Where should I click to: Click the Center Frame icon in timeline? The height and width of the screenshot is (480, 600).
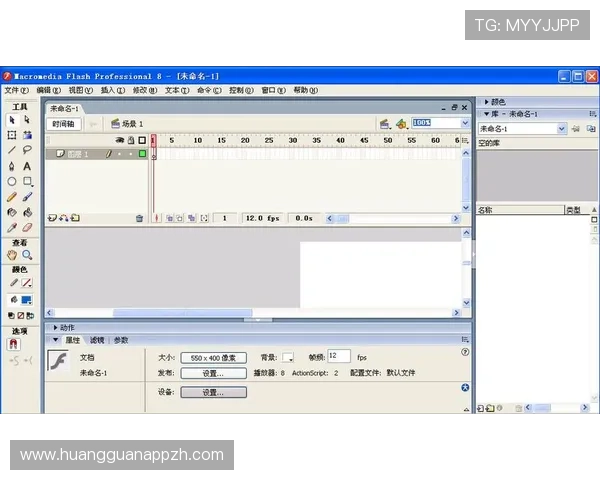click(x=156, y=218)
